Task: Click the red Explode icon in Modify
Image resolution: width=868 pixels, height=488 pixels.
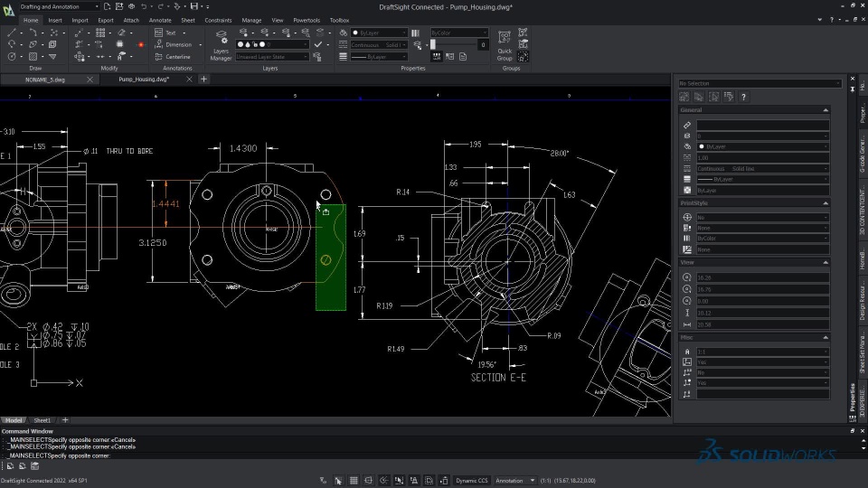Action: point(141,45)
